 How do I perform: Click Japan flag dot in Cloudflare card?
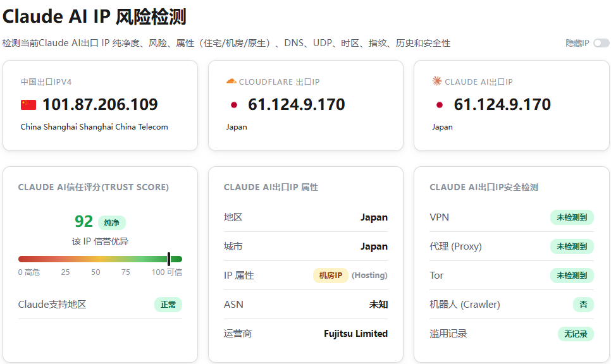click(x=234, y=105)
